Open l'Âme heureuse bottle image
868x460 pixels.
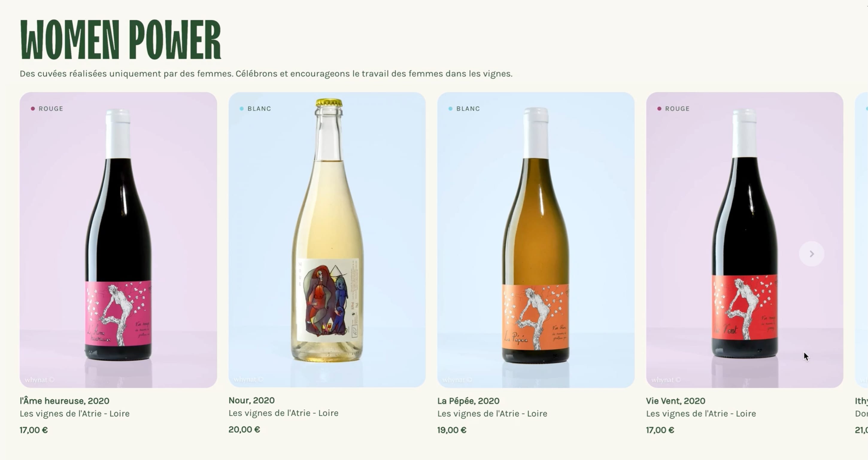tap(118, 240)
